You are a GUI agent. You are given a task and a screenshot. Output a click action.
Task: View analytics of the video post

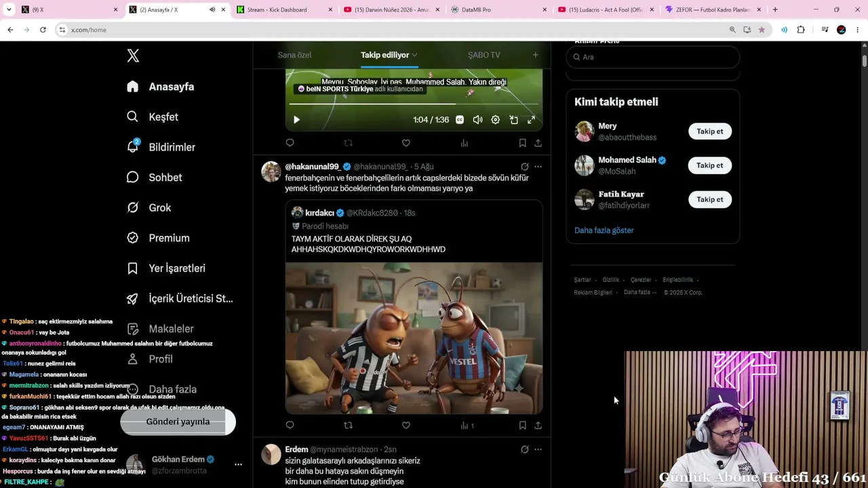(x=464, y=143)
